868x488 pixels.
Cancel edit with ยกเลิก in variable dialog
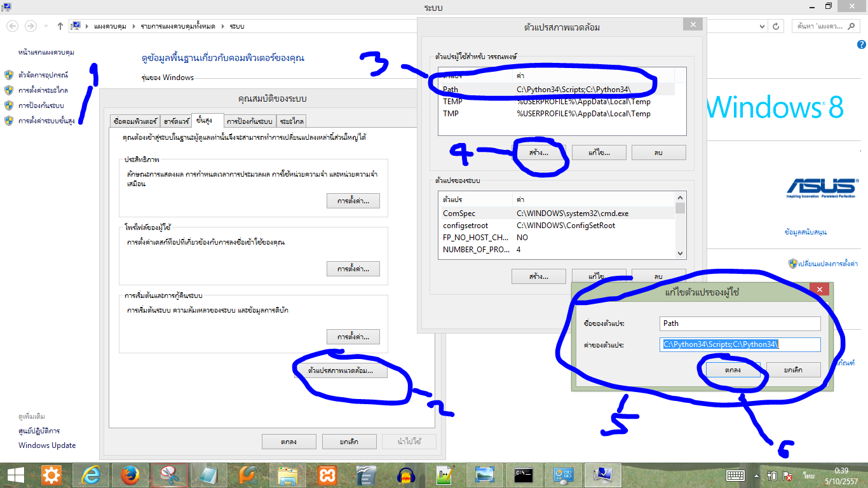793,370
